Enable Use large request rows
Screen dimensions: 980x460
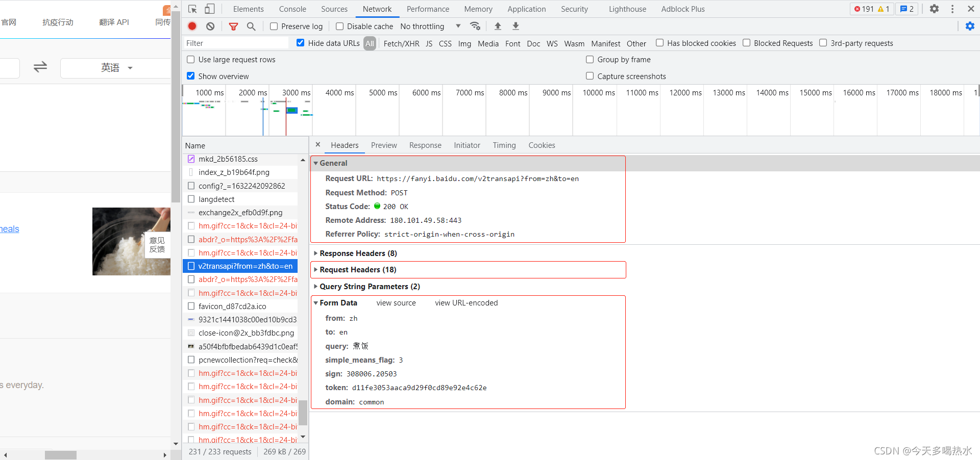191,59
